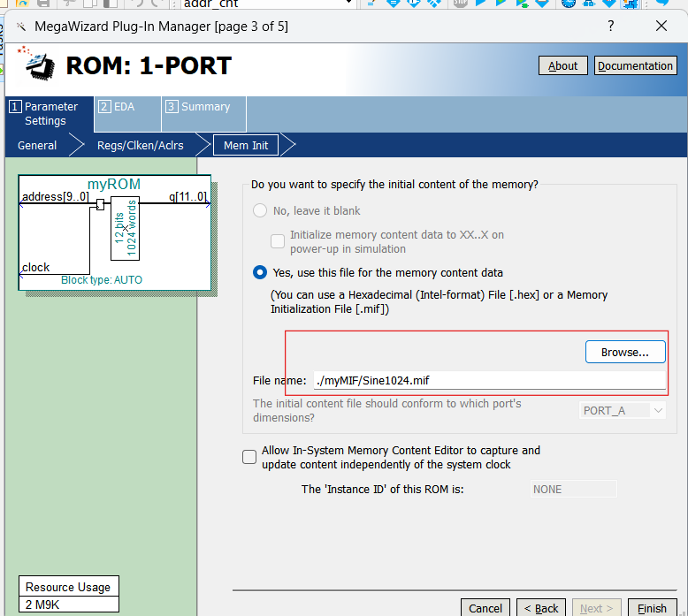Click 'Block type: AUTO' text in diagram

[102, 280]
